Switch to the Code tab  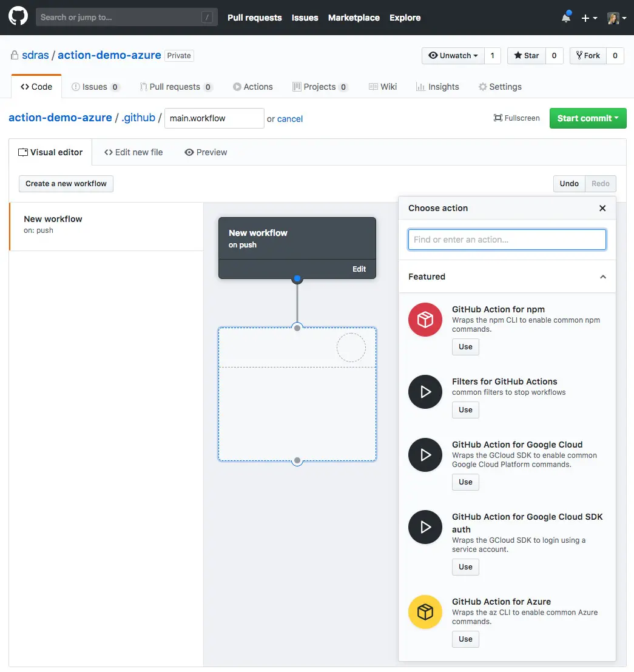pos(36,87)
